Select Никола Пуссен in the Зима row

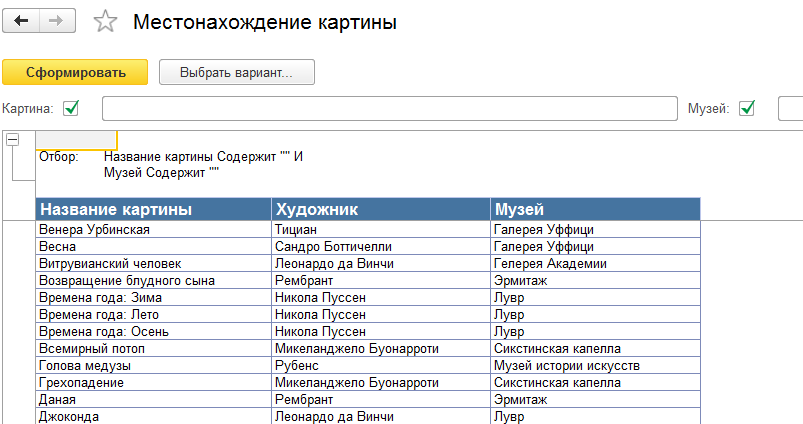[381, 297]
